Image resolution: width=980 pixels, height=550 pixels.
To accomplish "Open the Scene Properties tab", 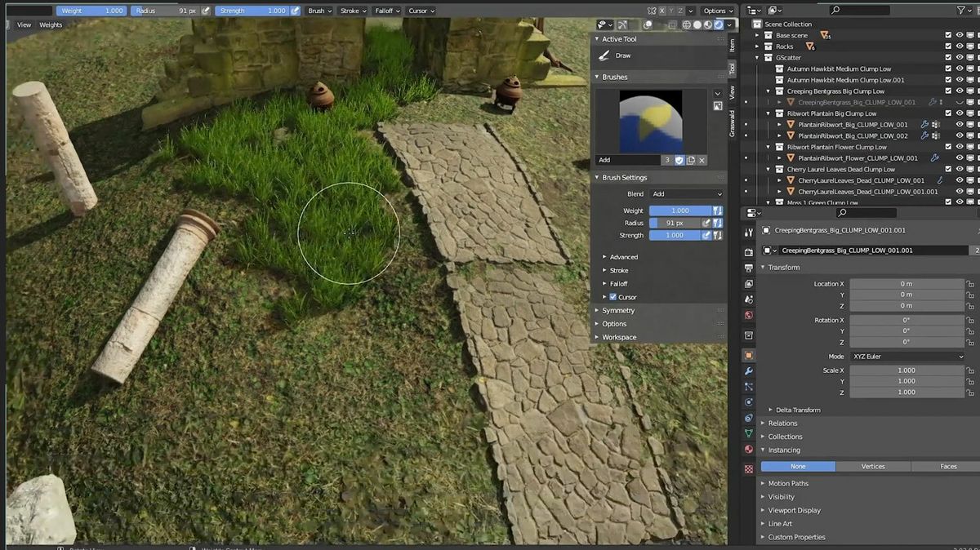I will click(748, 299).
